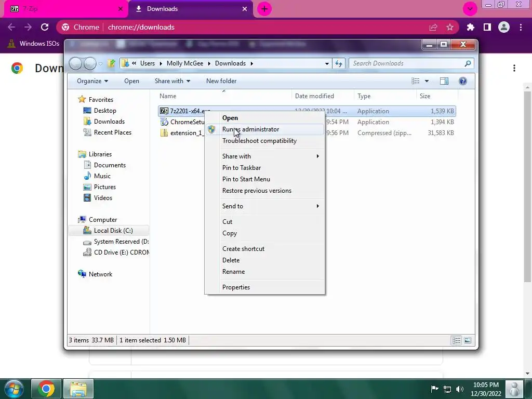The height and width of the screenshot is (399, 532).
Task: Select CD Drive (E:) in navigation pane
Action: pos(116,252)
